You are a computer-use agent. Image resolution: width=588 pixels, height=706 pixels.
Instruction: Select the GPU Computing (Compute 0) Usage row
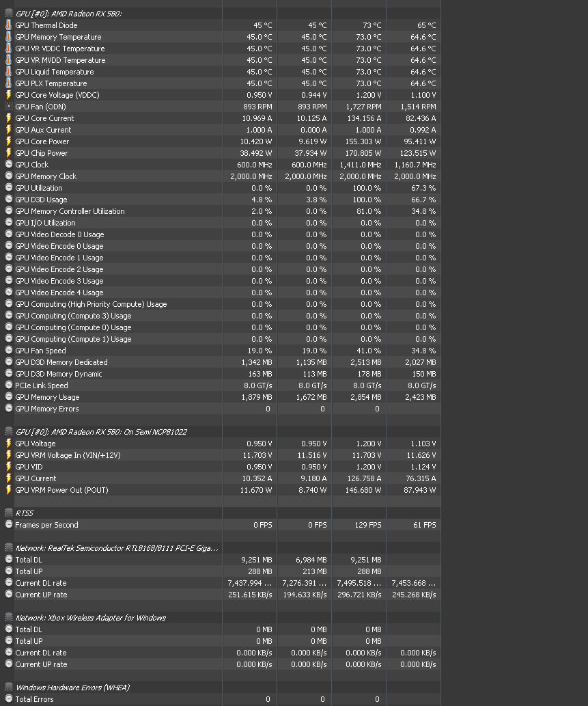pyautogui.click(x=221, y=327)
